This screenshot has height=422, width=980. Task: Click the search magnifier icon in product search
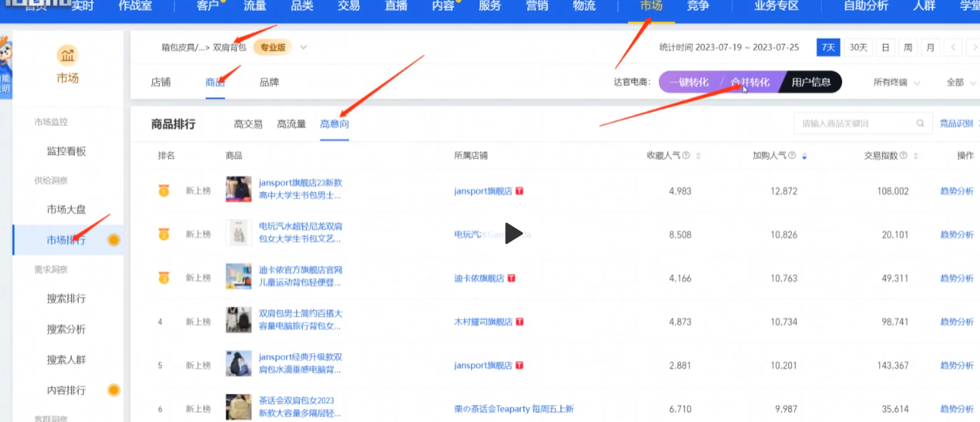coord(920,123)
